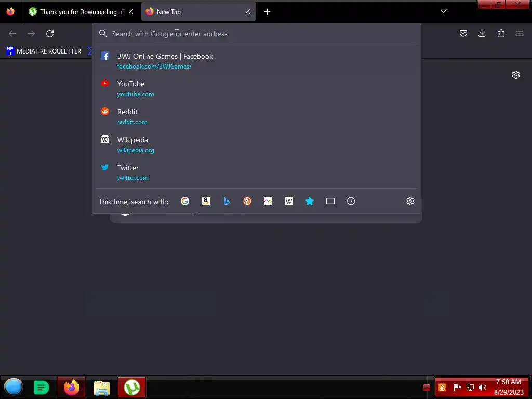532x399 pixels.
Task: Open MEDIAFIRE ROULETTER bookmark
Action: pyautogui.click(x=44, y=51)
